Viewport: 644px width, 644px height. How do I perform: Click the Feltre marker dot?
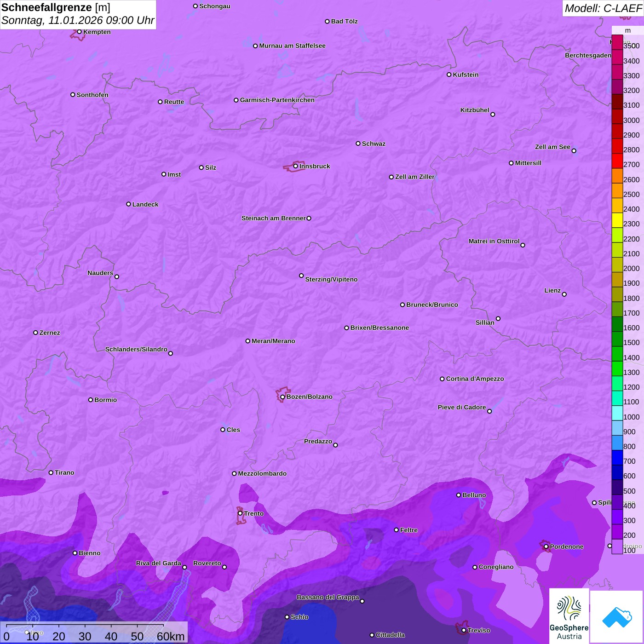[x=396, y=530]
